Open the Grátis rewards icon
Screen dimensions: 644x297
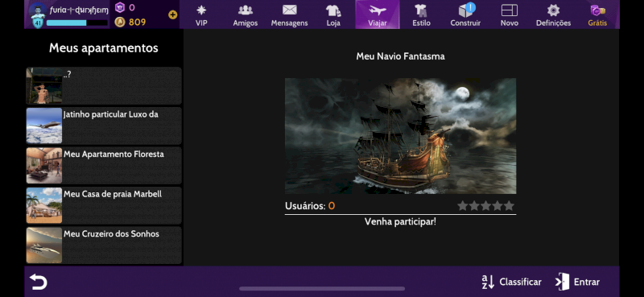pyautogui.click(x=597, y=10)
